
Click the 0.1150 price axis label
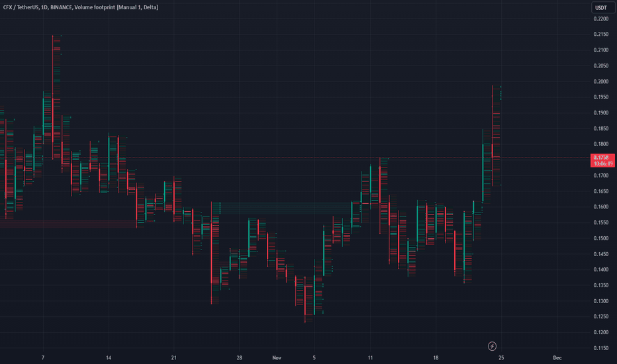(601, 348)
